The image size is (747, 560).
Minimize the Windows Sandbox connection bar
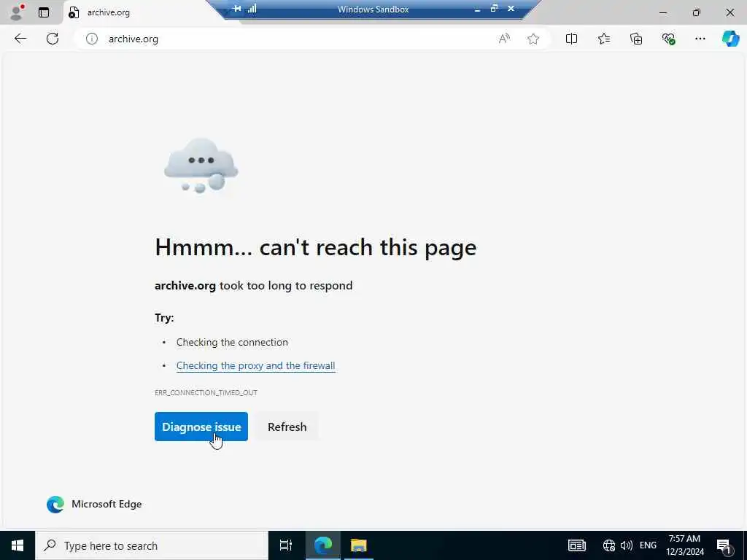(x=477, y=9)
